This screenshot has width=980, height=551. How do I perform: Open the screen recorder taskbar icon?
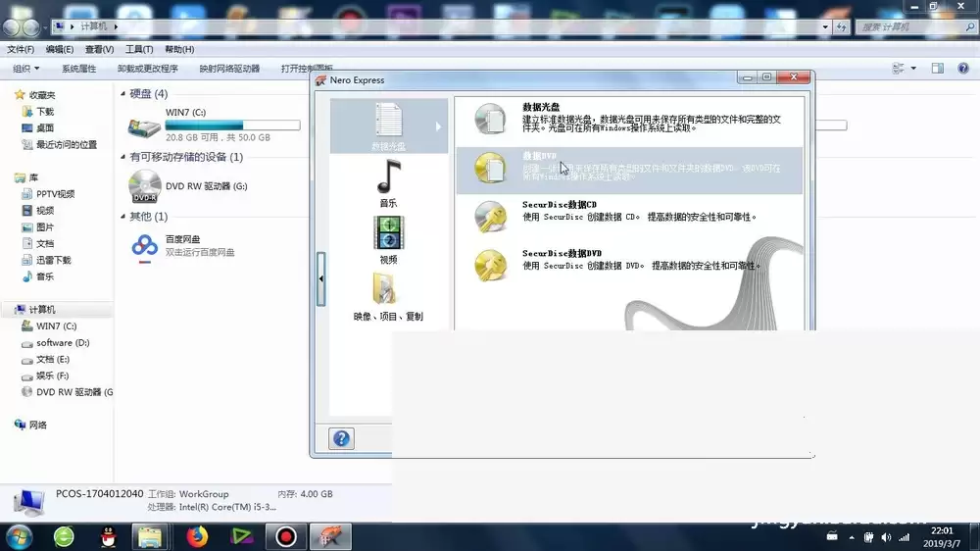point(285,536)
